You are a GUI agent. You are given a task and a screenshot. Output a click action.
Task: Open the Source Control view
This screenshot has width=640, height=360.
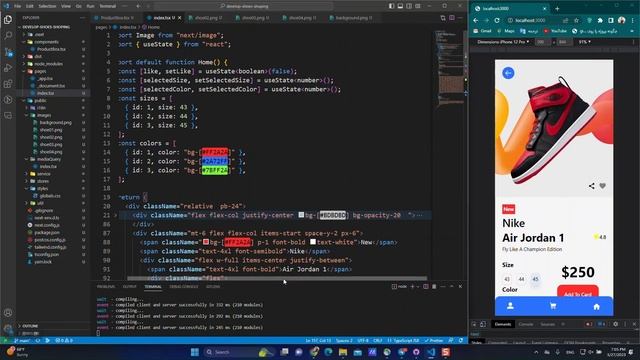8,52
